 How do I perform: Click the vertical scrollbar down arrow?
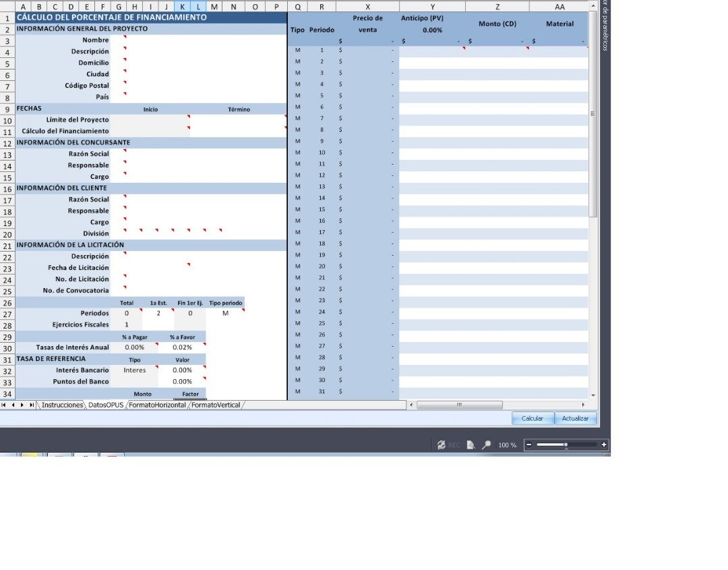(593, 395)
